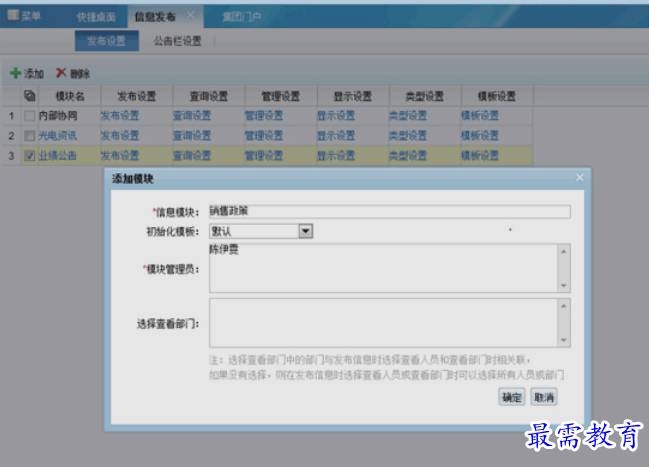Click the 取消 button
This screenshot has height=467, width=649.
click(x=544, y=397)
